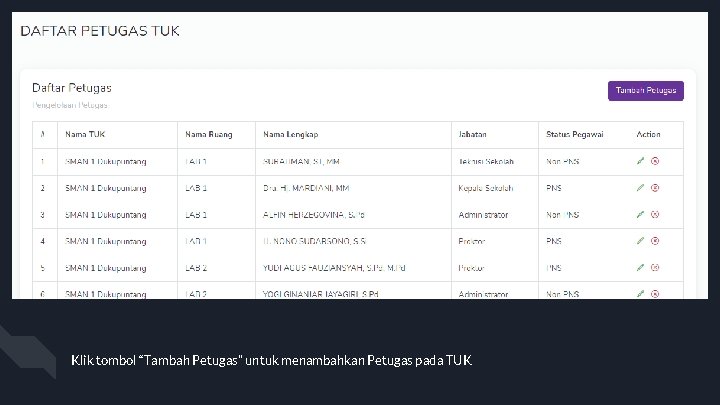Edit the row 1 SUHADIMAN entry
The width and height of the screenshot is (720, 405).
tap(640, 161)
